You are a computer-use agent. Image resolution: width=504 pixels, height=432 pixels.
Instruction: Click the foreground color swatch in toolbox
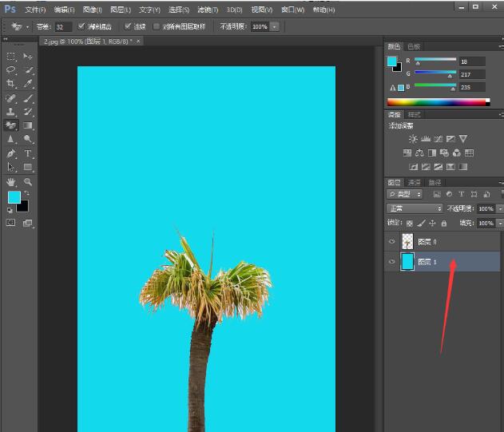14,197
